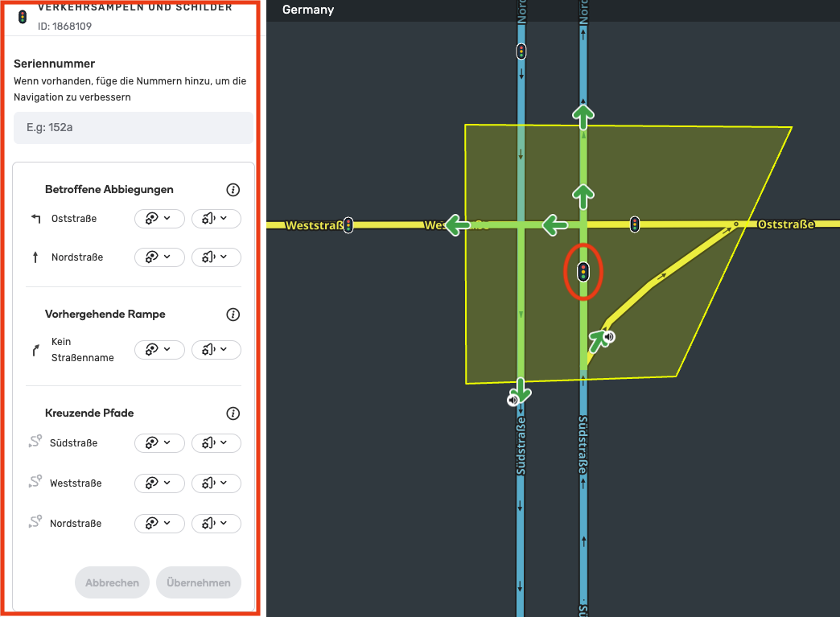Click info icon beside Kreuzende Pfade
This screenshot has width=840, height=617.
[x=233, y=413]
